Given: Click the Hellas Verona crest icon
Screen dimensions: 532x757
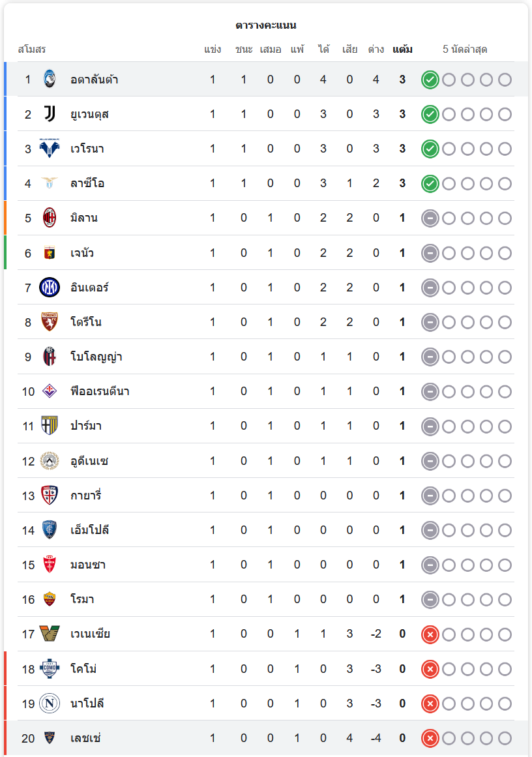Looking at the screenshot, I should point(50,149).
